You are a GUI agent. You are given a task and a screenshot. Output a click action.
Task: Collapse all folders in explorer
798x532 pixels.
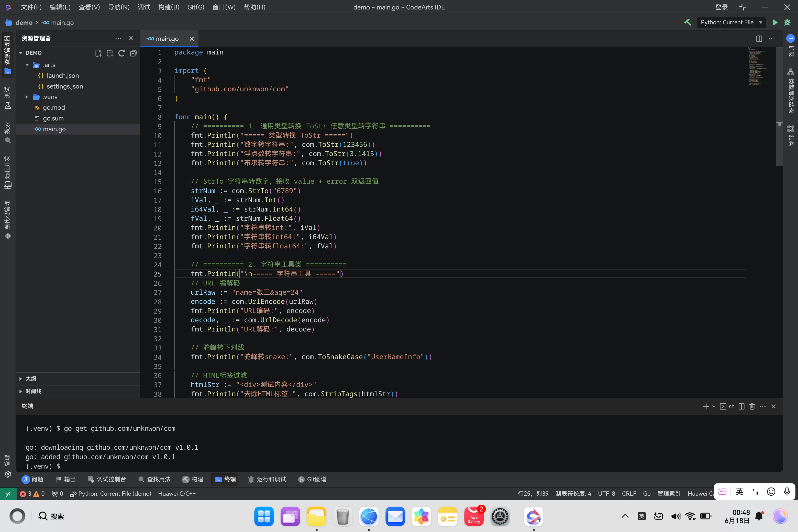133,53
